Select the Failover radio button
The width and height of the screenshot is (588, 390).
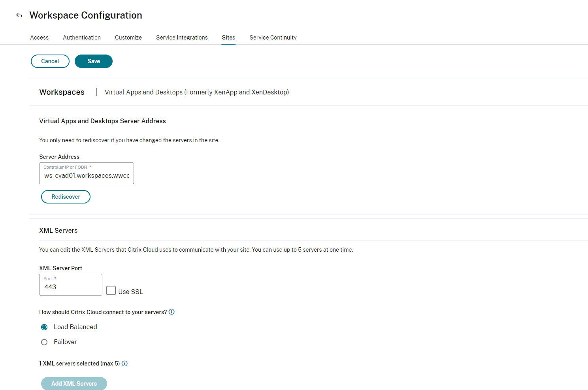click(44, 342)
